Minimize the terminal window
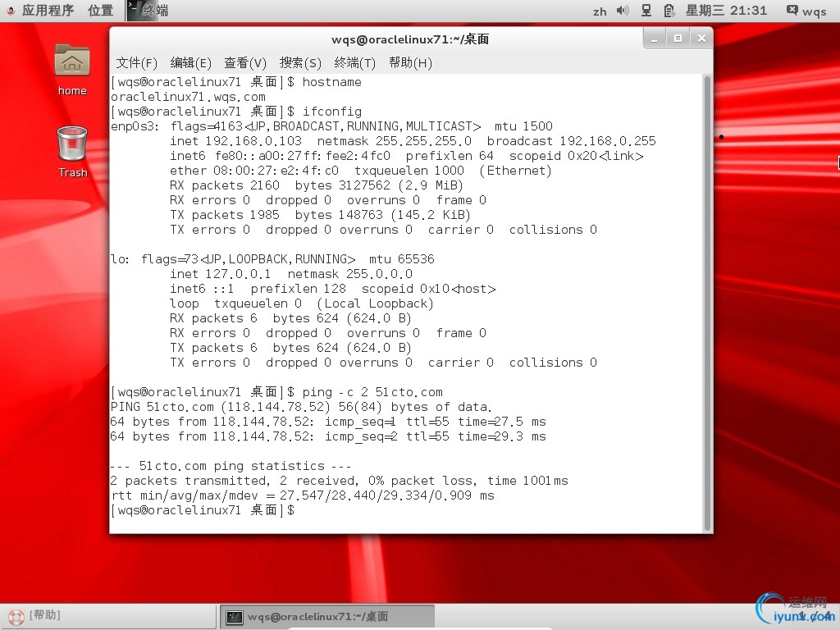840x630 pixels. pos(654,39)
